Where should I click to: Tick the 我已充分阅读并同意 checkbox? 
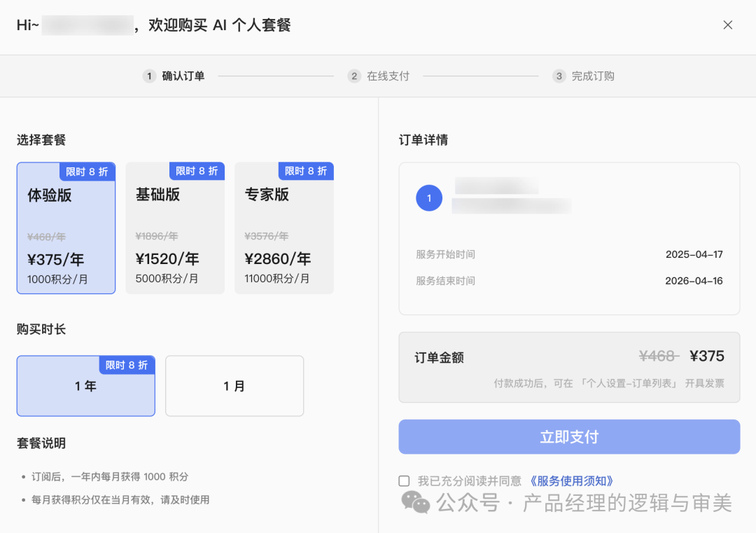[404, 481]
